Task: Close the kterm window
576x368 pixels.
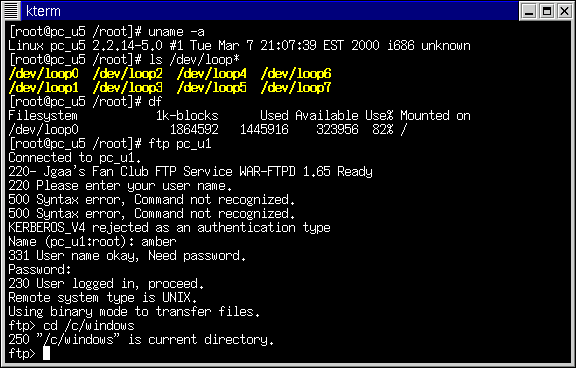Action: [x=564, y=11]
